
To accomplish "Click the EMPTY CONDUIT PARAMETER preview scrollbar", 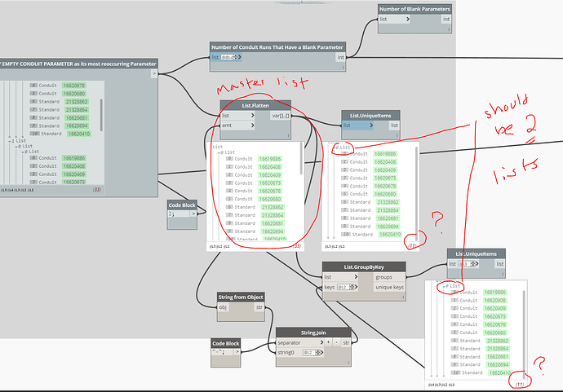I will [x=101, y=115].
